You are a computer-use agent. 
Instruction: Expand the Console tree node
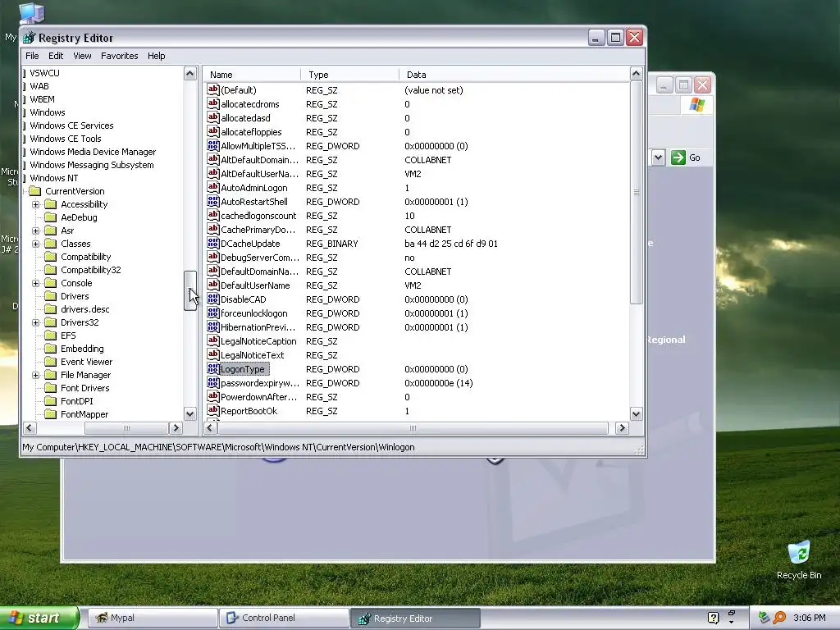point(35,283)
